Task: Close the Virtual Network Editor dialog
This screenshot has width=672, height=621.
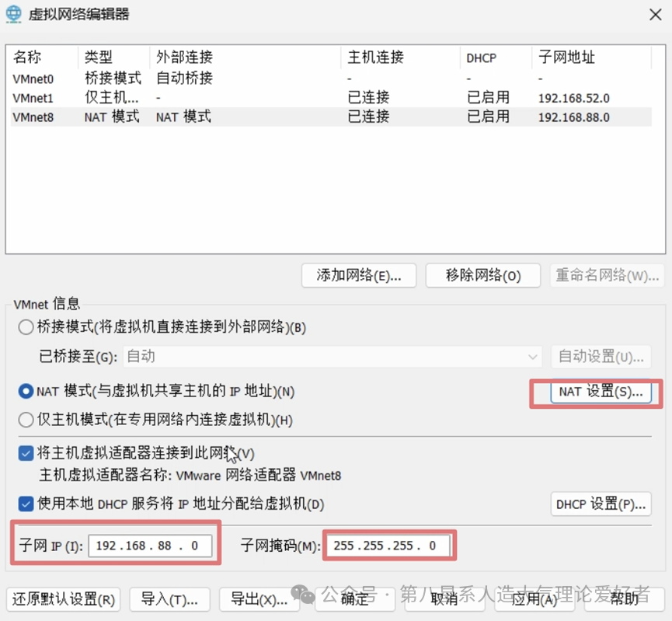Action: click(x=655, y=14)
